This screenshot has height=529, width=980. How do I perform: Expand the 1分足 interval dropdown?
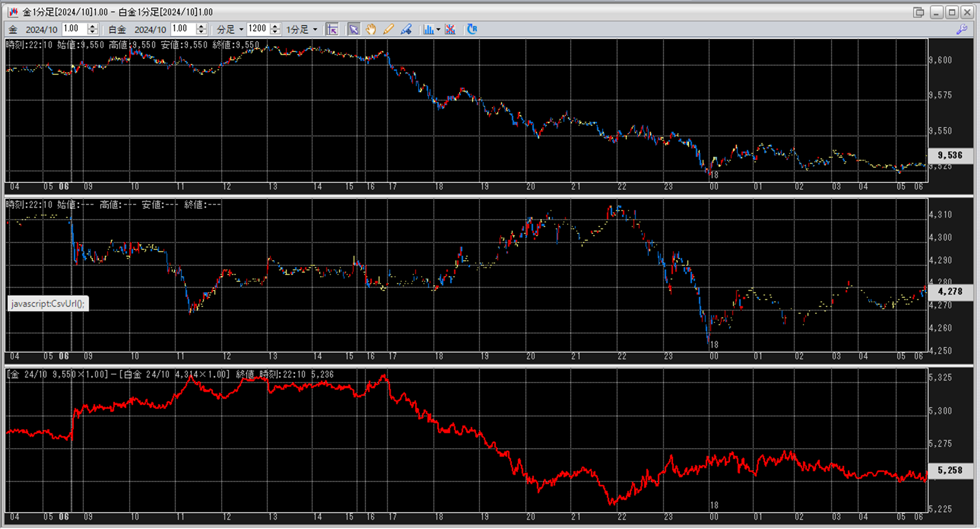tap(315, 30)
